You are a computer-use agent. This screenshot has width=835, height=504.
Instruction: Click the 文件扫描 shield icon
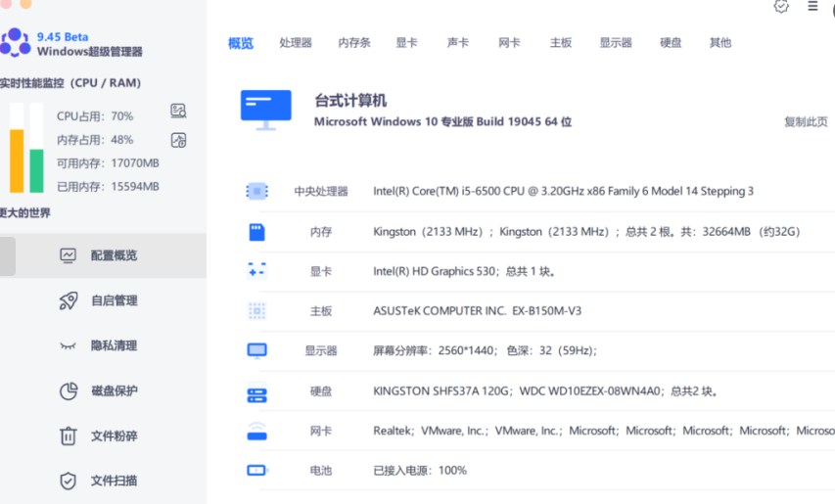[x=69, y=481]
